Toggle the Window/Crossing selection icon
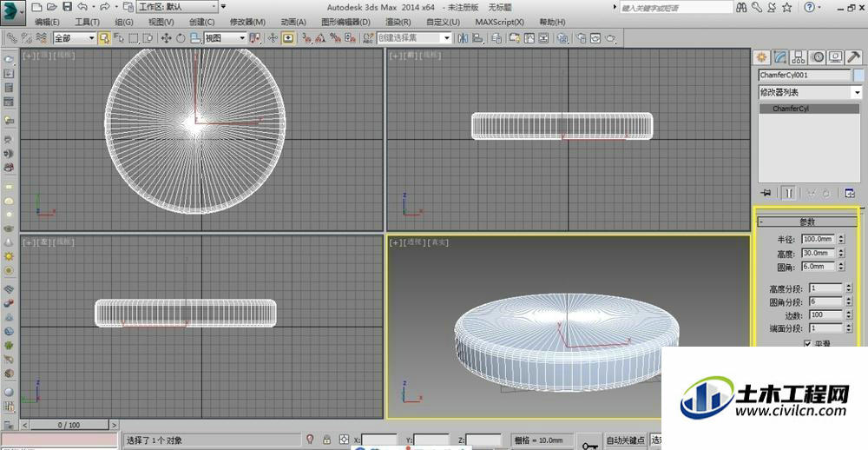The image size is (868, 450). pos(148,37)
